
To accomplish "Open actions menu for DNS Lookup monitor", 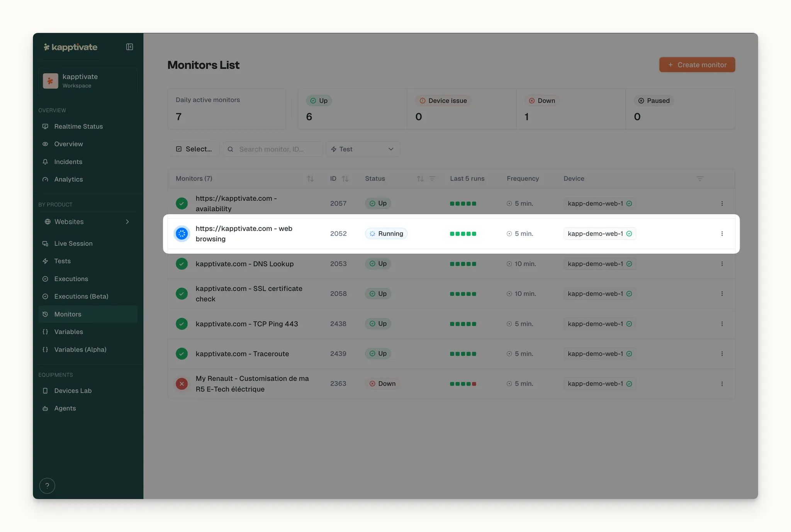I will [x=722, y=264].
